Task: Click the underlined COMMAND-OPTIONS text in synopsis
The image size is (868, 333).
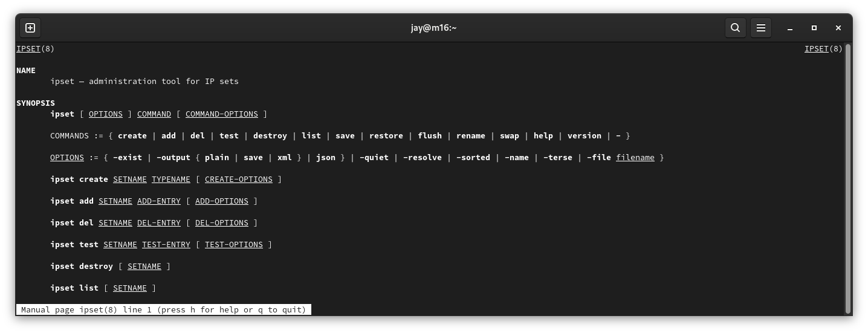Action: click(x=221, y=114)
